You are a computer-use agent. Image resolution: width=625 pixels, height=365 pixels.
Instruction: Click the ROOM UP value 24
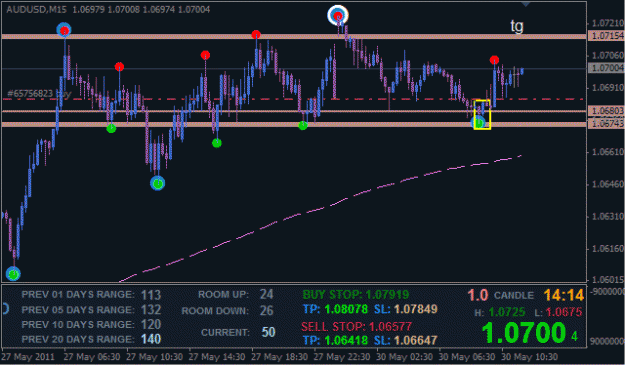(x=267, y=294)
